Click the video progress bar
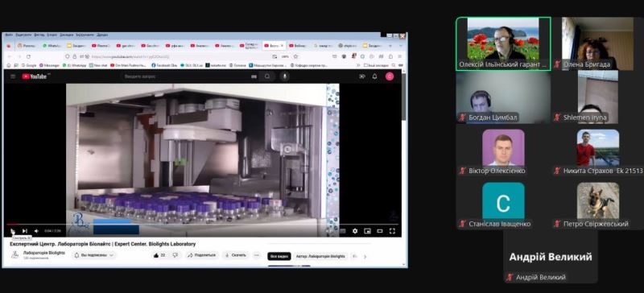Screen dimensions: 644x293 click(x=203, y=225)
